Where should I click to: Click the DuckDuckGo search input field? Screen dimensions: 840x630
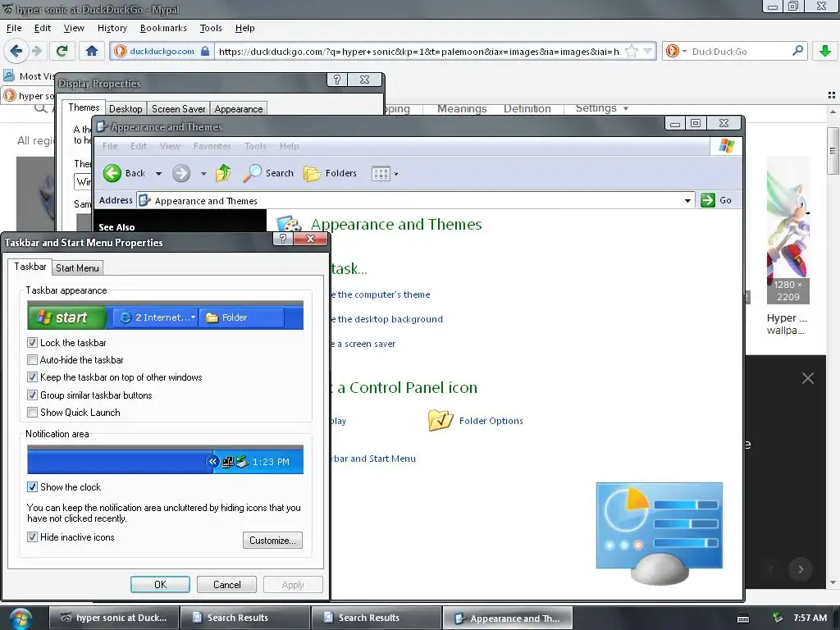pyautogui.click(x=739, y=52)
